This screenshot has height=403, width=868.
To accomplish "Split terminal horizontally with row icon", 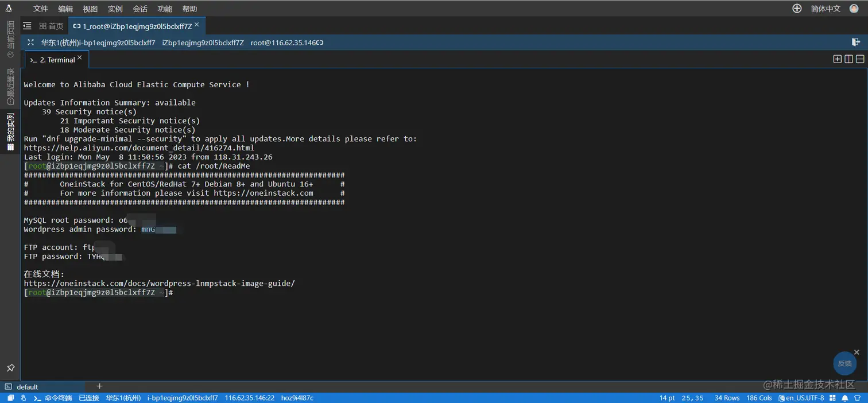I will coord(860,59).
